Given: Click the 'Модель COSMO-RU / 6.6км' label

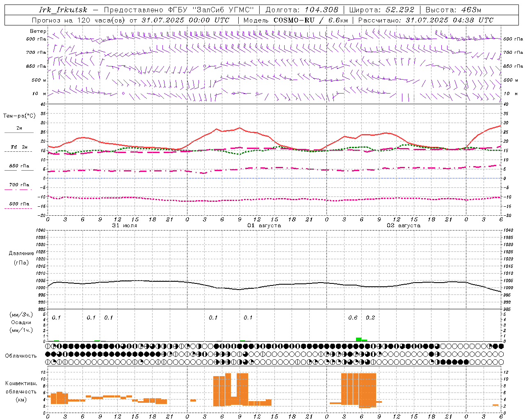Looking at the screenshot, I should point(295,20).
